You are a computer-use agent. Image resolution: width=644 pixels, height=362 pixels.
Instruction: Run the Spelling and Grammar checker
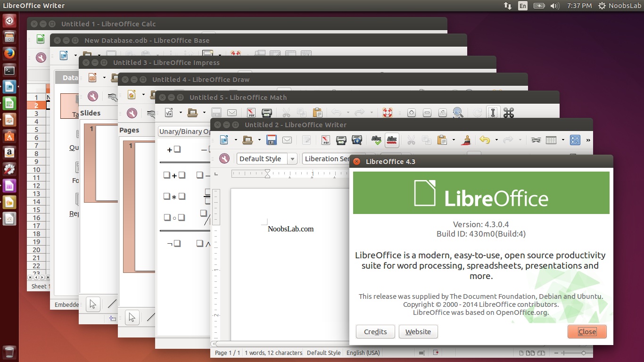pyautogui.click(x=377, y=140)
